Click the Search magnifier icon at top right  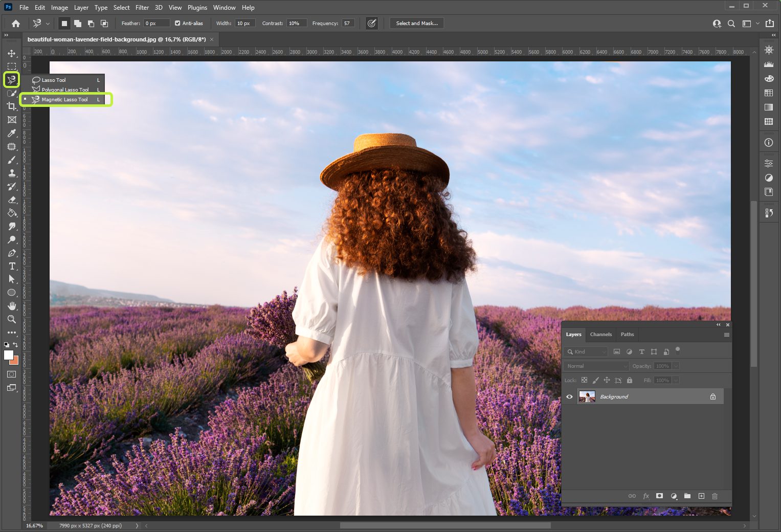(x=731, y=24)
